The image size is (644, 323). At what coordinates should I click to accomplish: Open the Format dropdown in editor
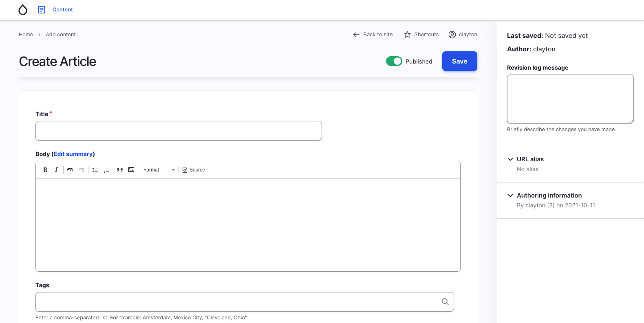[x=159, y=170]
